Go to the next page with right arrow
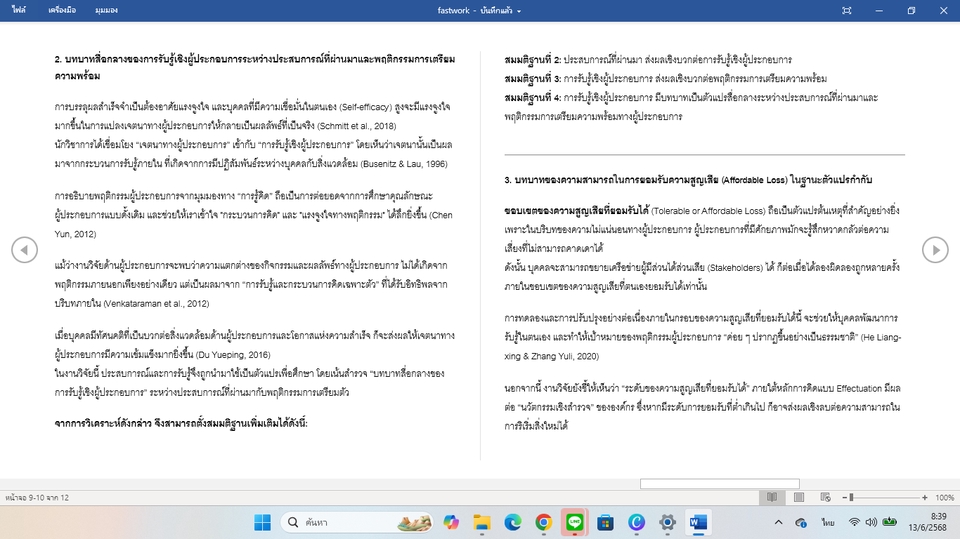This screenshot has width=960, height=539. [x=934, y=250]
